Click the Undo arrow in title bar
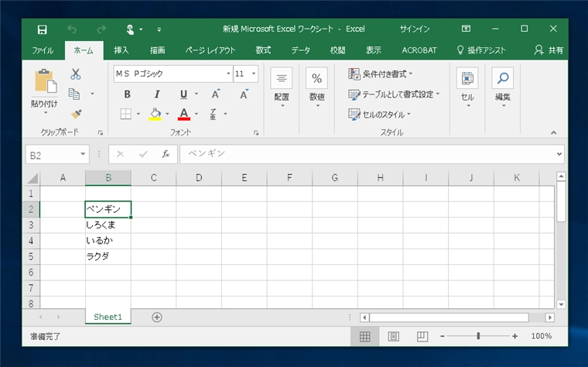Image resolution: width=588 pixels, height=367 pixels. tap(72, 29)
